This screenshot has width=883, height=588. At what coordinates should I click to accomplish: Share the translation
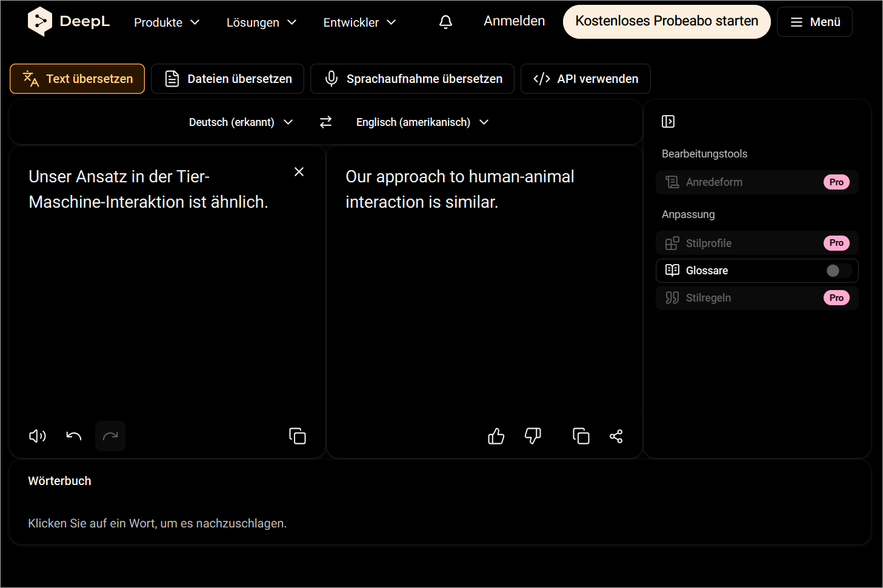pos(616,436)
